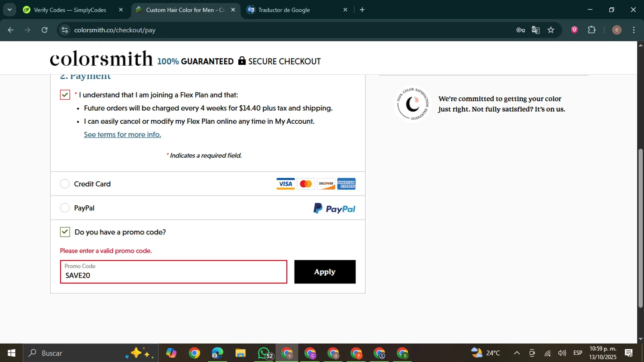Click the 100% GUARANTEED text
The height and width of the screenshot is (362, 644).
click(x=195, y=61)
